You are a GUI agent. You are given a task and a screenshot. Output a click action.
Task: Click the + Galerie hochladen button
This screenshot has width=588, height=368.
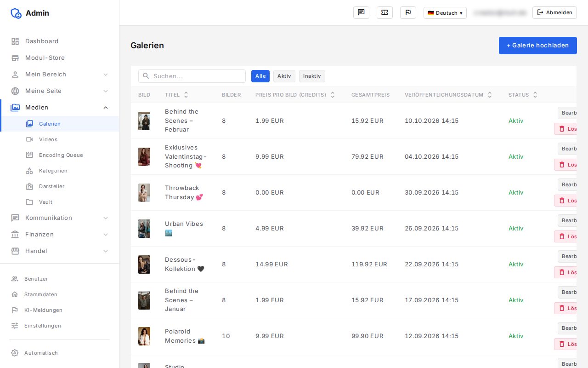pyautogui.click(x=537, y=46)
